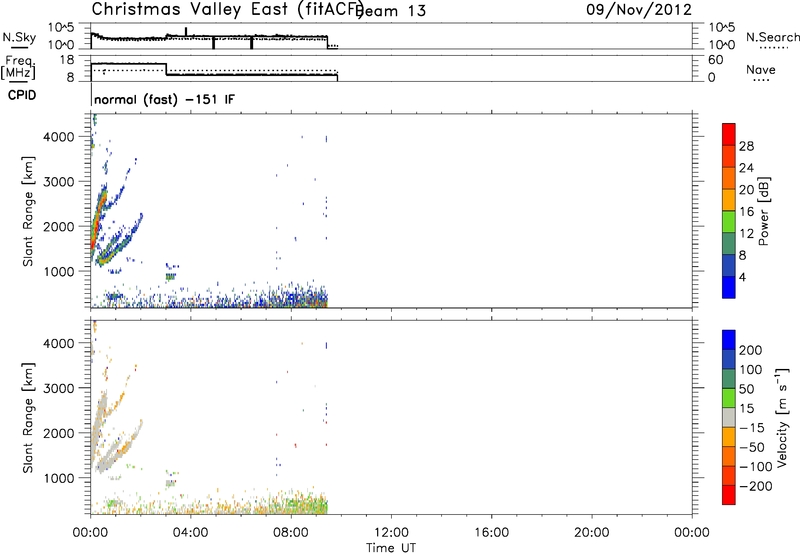Click the Slant Range label of power panel

28,211
